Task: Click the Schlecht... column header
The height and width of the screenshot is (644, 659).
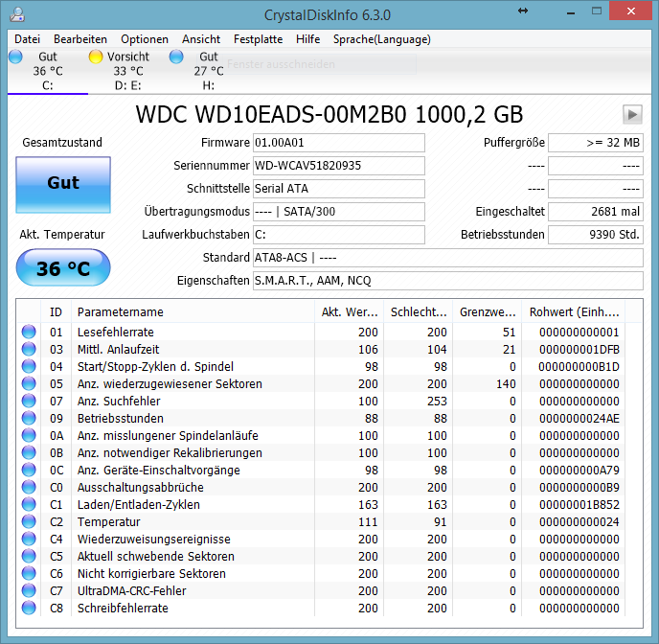Action: tap(419, 311)
